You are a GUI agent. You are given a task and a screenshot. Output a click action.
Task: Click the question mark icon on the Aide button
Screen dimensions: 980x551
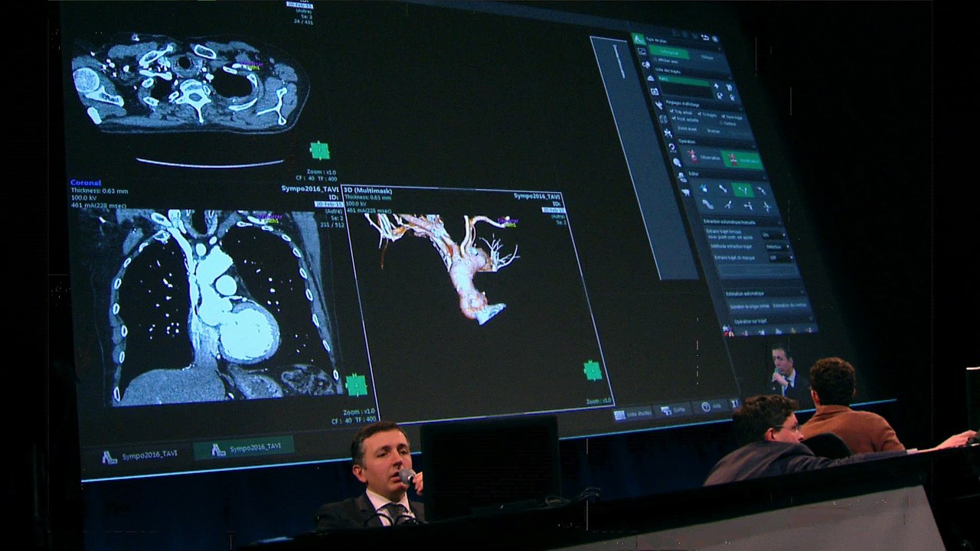(x=704, y=406)
